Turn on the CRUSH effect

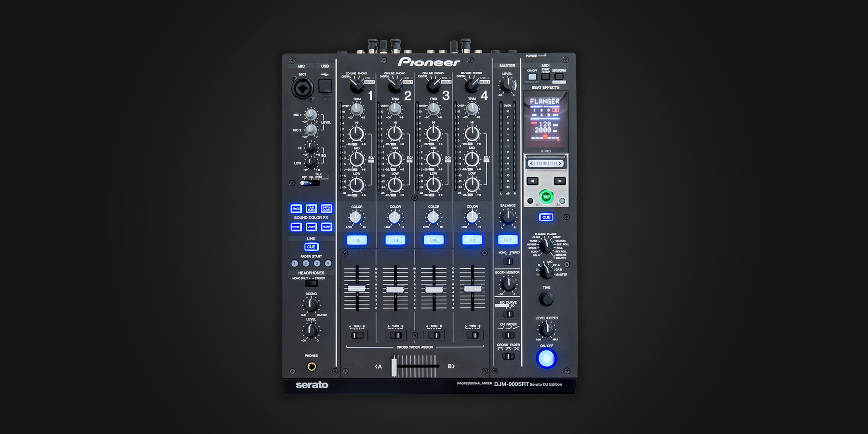[311, 227]
